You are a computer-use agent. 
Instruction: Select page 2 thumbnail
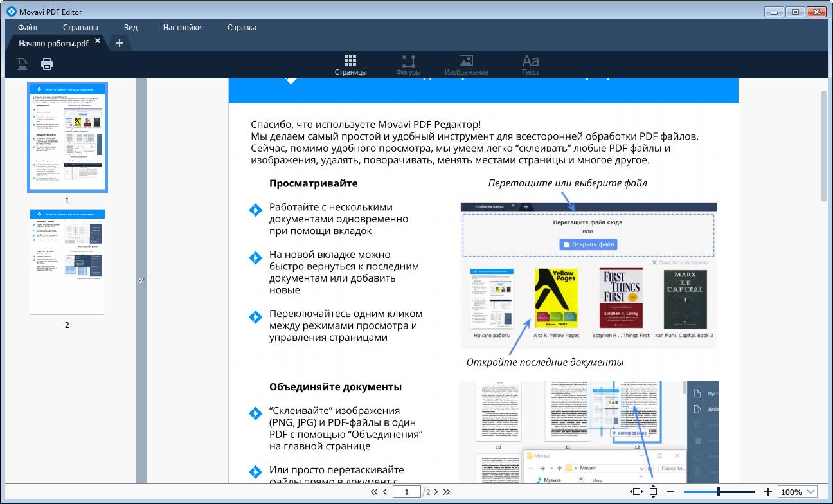point(67,262)
